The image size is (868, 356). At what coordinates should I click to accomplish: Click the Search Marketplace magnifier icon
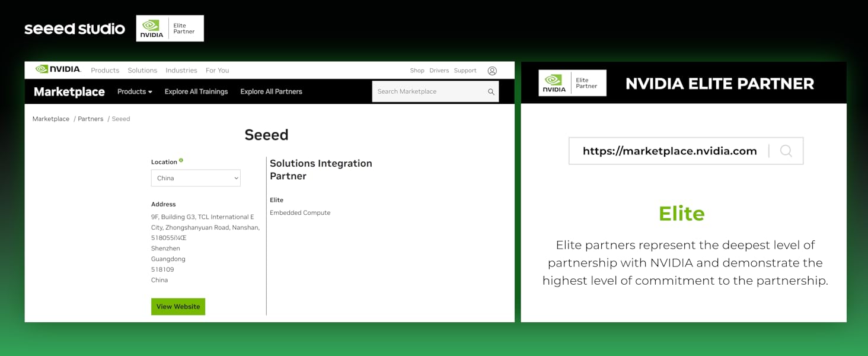tap(491, 92)
